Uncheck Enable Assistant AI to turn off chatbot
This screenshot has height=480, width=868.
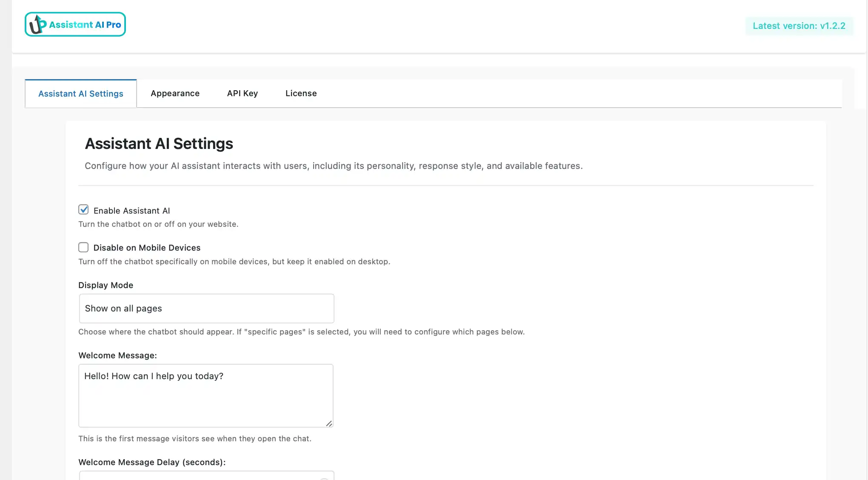coord(83,209)
